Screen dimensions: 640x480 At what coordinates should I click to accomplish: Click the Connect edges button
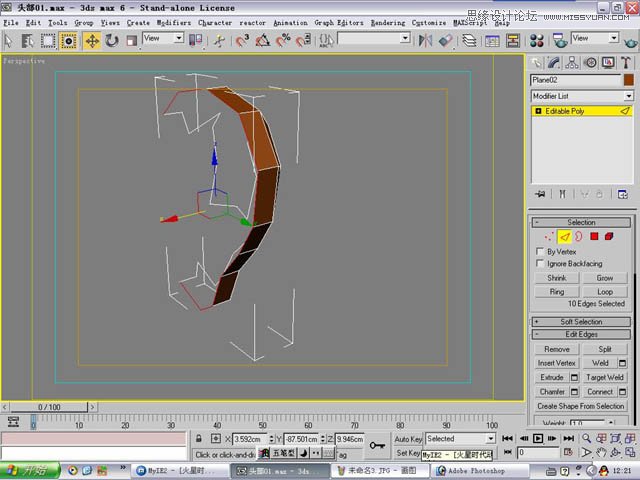(600, 392)
